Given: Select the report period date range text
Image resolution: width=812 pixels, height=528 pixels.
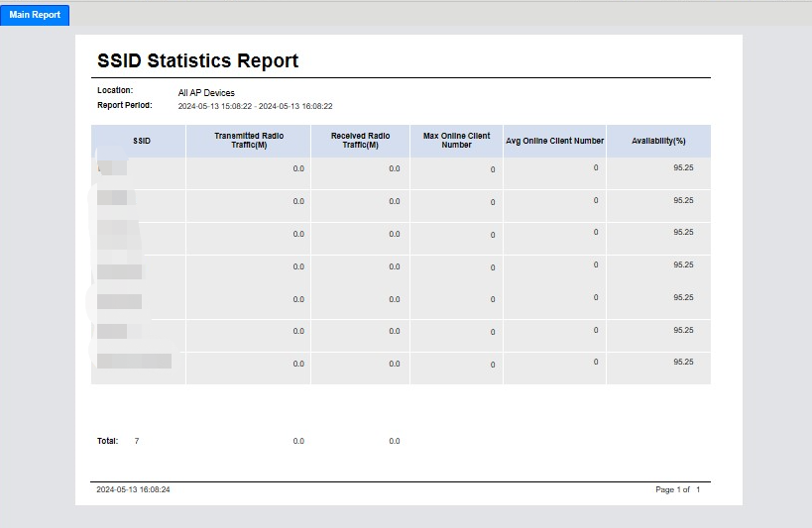Looking at the screenshot, I should [255, 106].
